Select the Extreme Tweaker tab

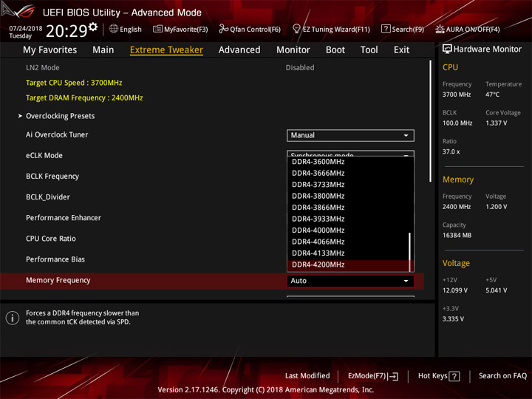166,50
